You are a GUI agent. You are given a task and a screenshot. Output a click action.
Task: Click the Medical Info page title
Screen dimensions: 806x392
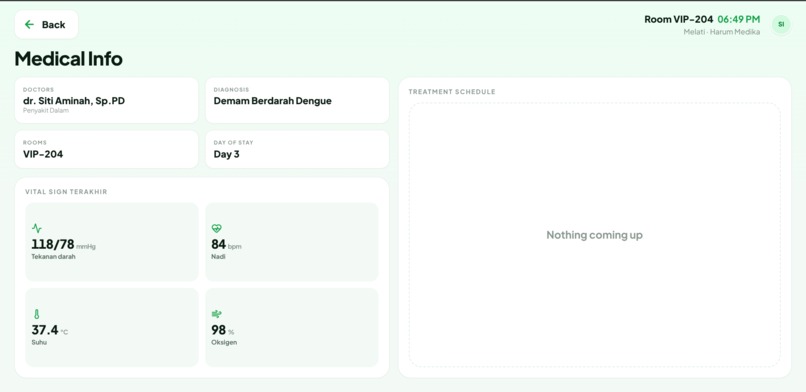coord(68,59)
